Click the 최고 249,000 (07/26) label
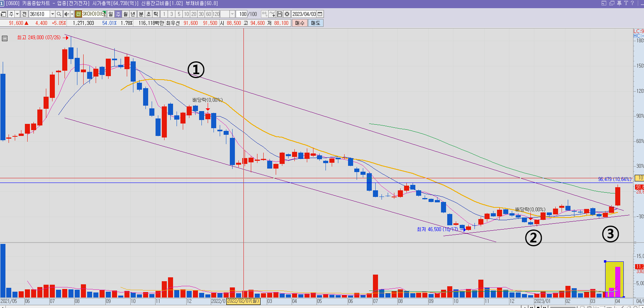 point(39,38)
